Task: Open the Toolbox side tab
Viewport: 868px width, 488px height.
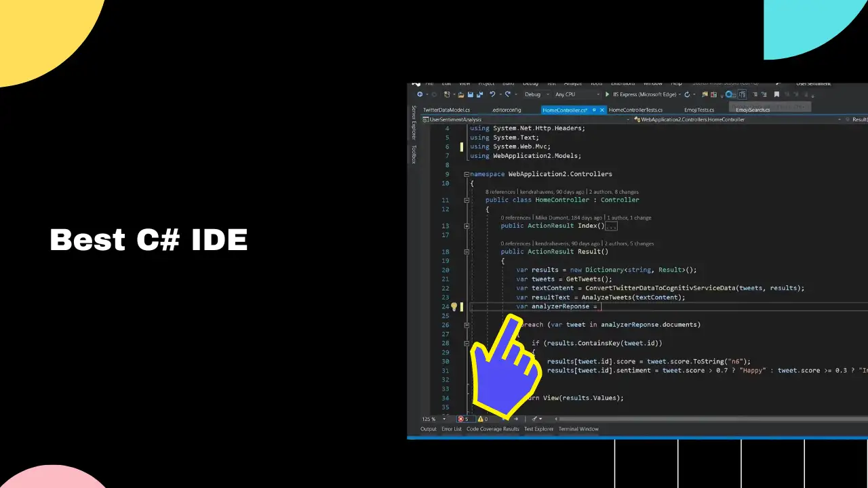Action: click(414, 154)
